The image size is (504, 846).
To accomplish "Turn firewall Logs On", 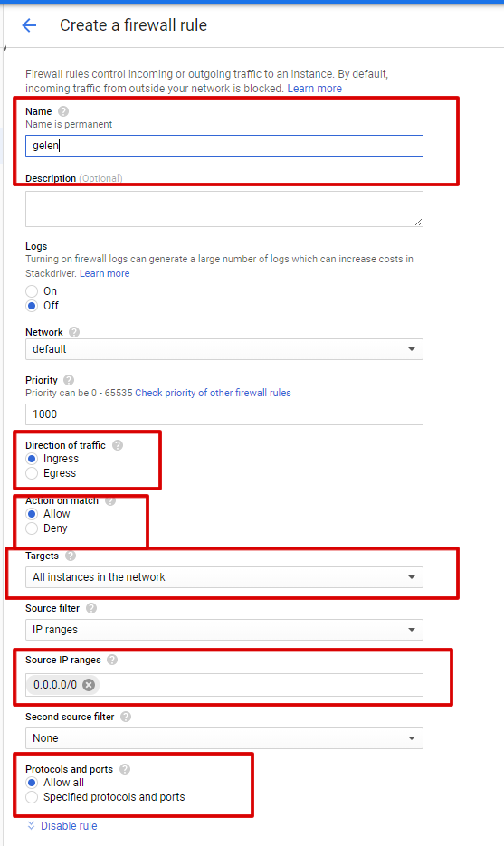I will point(32,291).
